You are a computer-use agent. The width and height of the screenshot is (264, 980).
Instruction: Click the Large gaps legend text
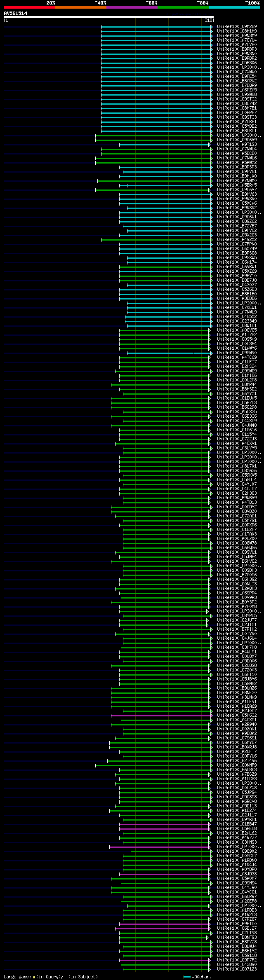51,977
